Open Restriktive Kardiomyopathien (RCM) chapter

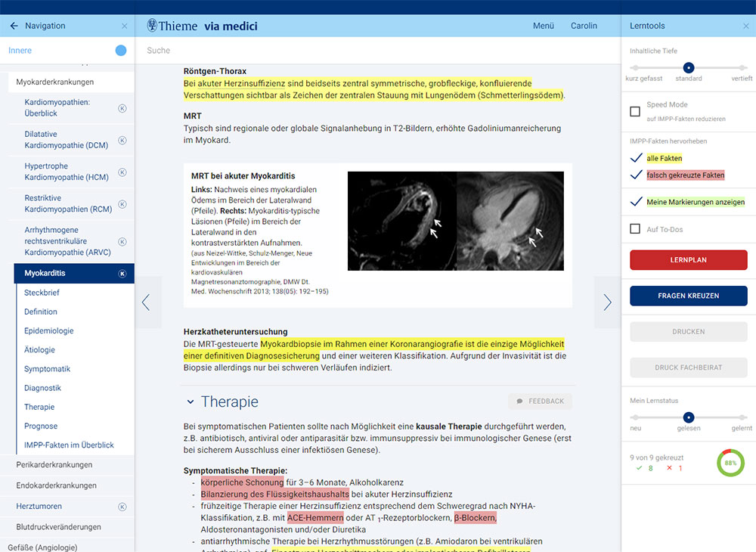point(68,203)
